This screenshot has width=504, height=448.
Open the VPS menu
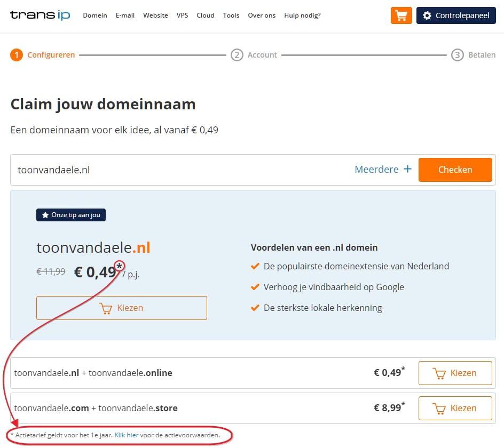[182, 15]
